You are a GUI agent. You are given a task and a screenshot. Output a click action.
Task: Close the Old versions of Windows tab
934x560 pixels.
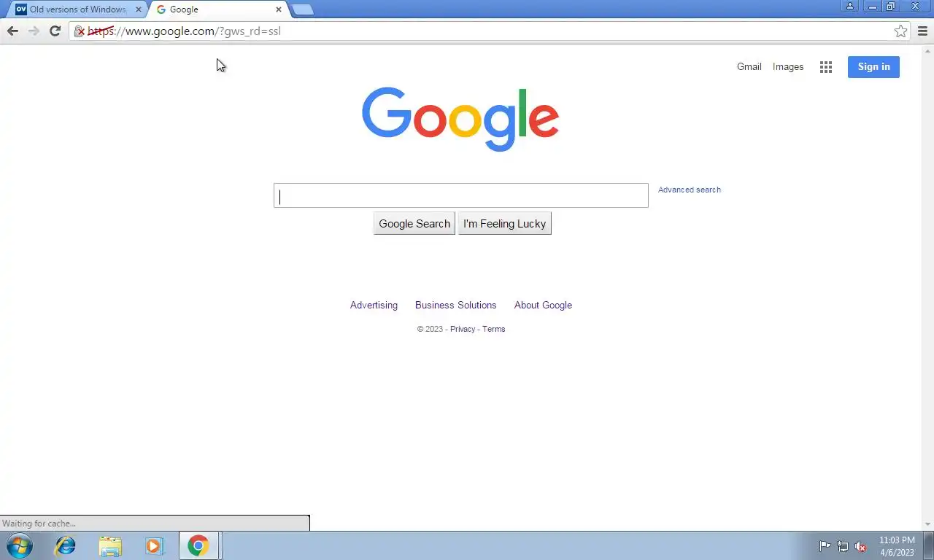point(139,9)
